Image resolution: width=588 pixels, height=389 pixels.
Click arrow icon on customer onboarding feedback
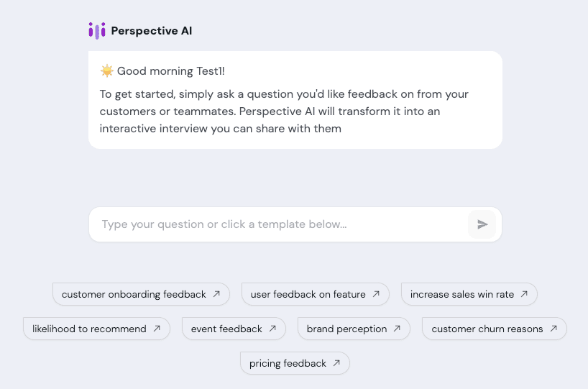coord(216,294)
